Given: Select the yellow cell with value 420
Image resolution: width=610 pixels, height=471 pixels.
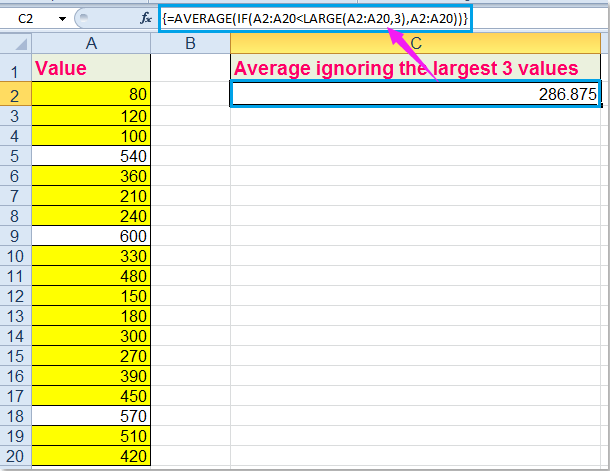Looking at the screenshot, I should (x=89, y=457).
